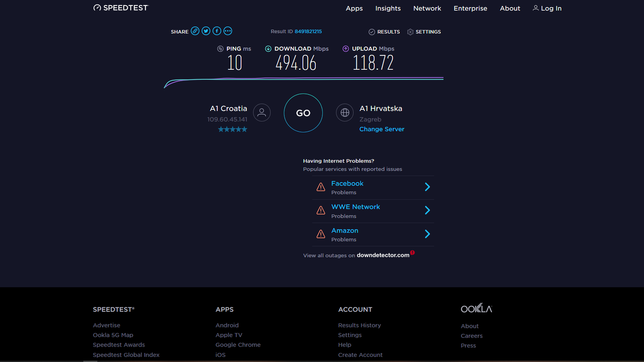The image size is (644, 362).
Task: Rate A1 Croatia with the stars
Action: [x=232, y=129]
